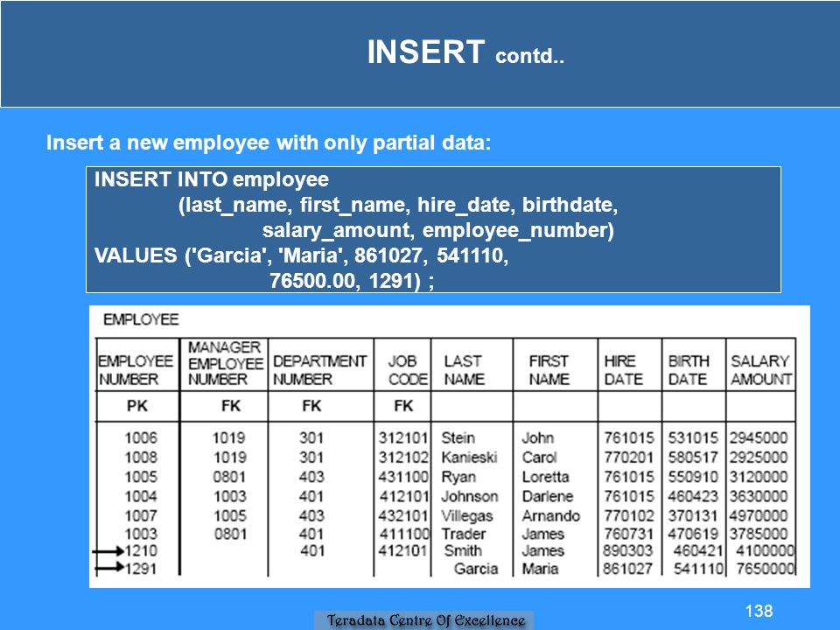
Task: Select last name "Villegas"
Action: pyautogui.click(x=467, y=516)
